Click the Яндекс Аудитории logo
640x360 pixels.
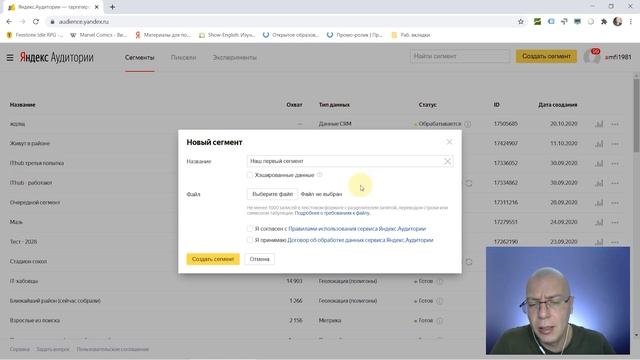coord(56,58)
